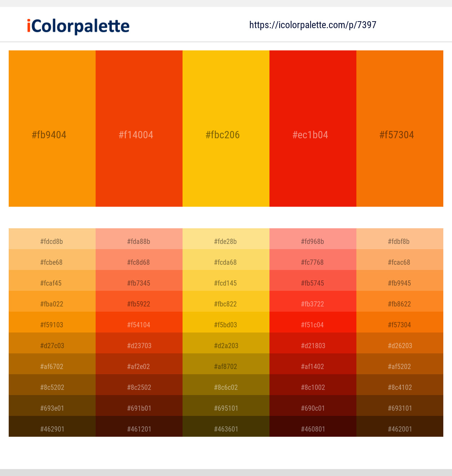Click the darkest red #460801 shade
The height and width of the screenshot is (476, 452).
pyautogui.click(x=313, y=429)
